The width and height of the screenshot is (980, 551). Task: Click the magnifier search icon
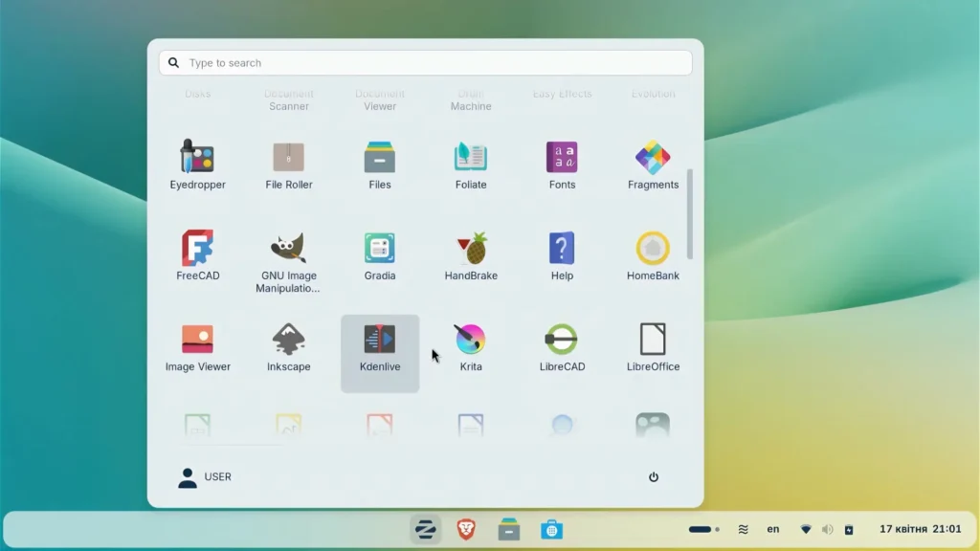[174, 62]
